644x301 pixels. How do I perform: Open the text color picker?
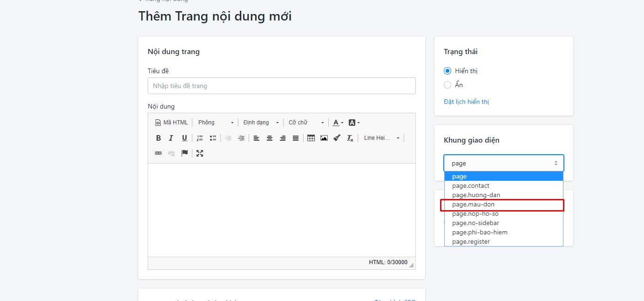338,123
